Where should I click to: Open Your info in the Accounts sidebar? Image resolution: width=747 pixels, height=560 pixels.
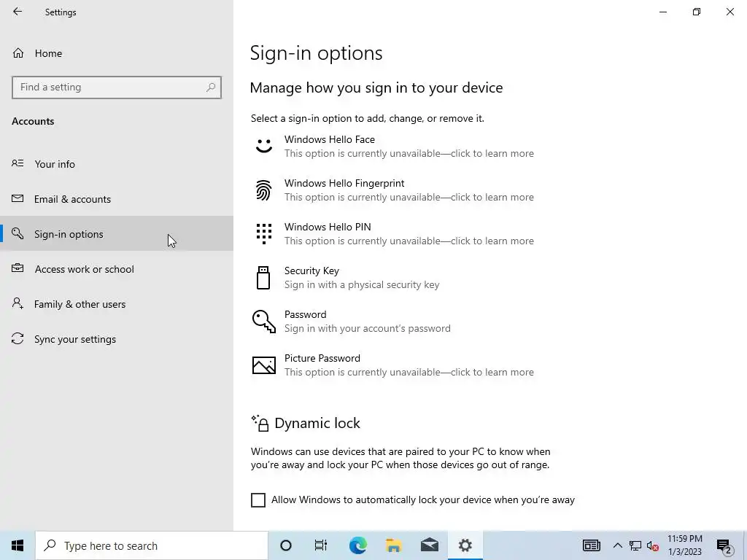pos(117,164)
